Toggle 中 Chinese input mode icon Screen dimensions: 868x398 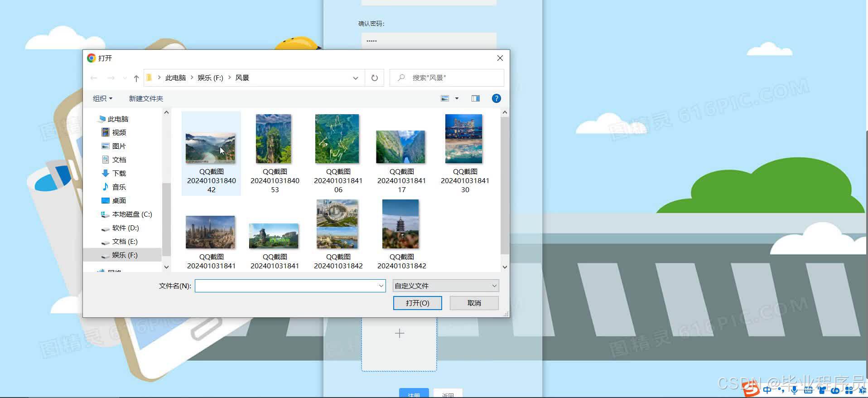(767, 390)
